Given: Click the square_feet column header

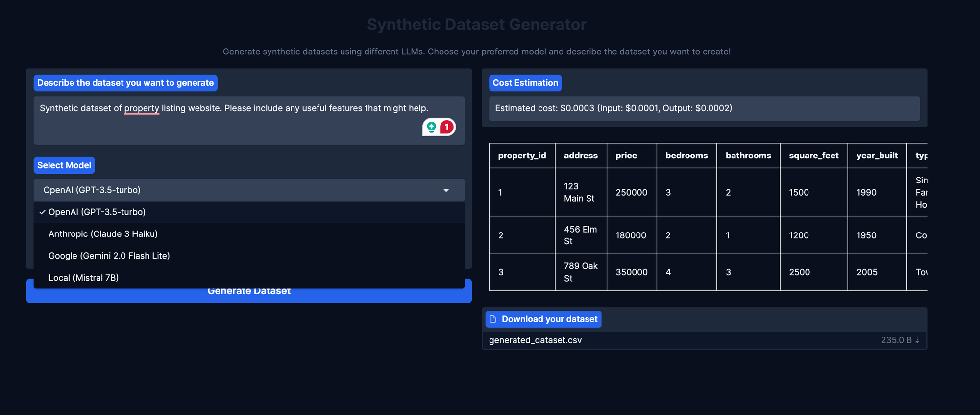Looking at the screenshot, I should pyautogui.click(x=814, y=156).
